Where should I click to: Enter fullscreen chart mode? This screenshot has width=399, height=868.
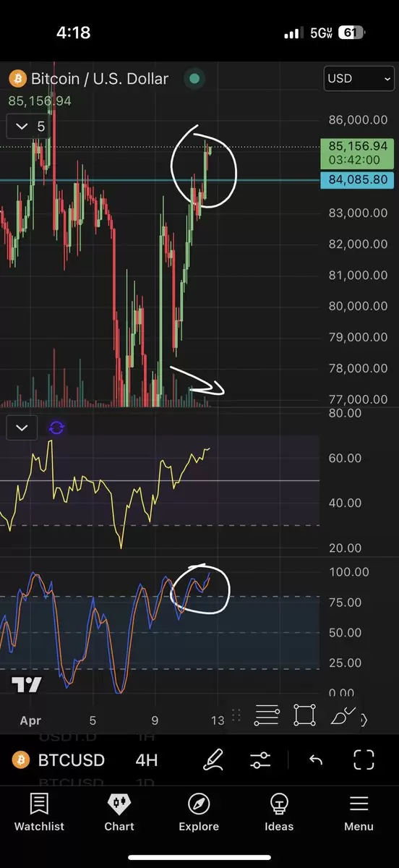(x=364, y=759)
